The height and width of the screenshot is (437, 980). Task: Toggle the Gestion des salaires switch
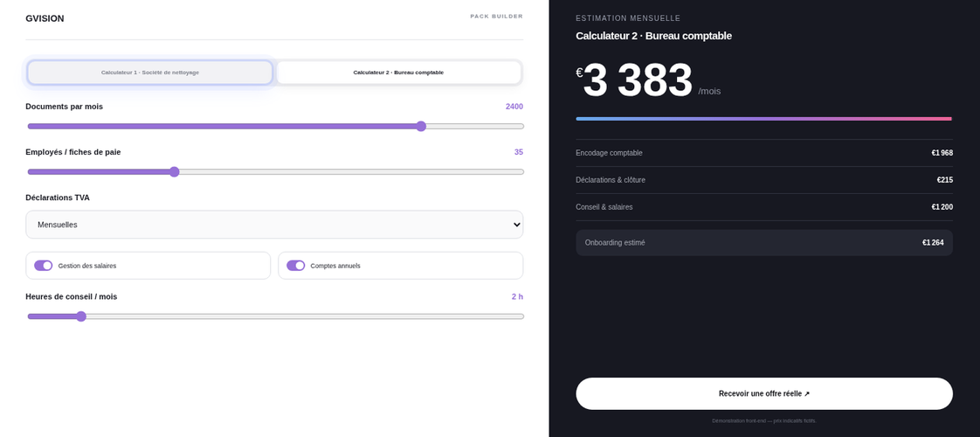tap(43, 266)
